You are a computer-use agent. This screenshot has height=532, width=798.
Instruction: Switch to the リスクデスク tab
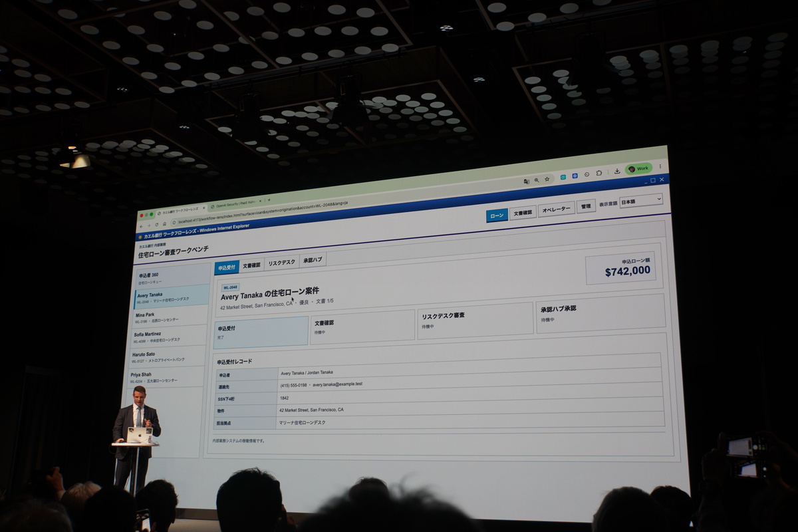pos(281,262)
